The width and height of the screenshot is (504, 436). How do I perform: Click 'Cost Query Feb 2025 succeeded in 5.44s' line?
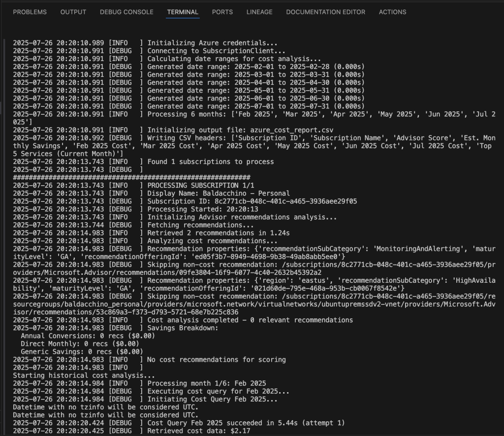click(179, 423)
